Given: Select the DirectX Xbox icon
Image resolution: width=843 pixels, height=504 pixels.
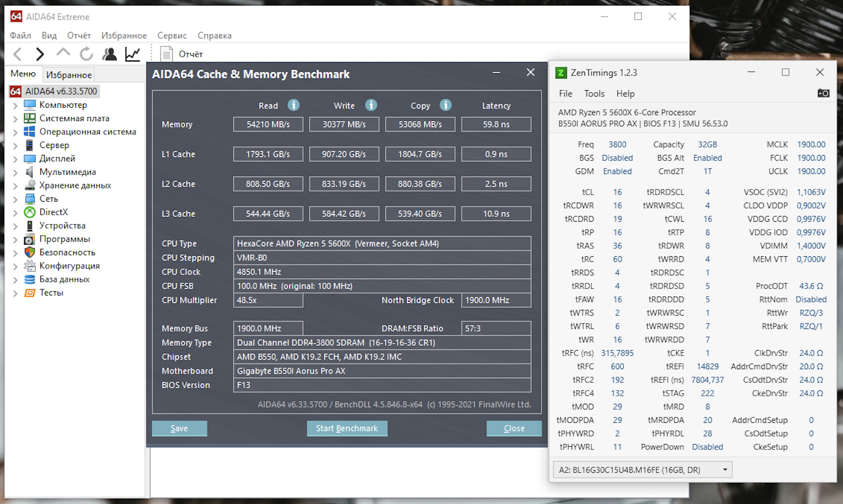Looking at the screenshot, I should [30, 212].
